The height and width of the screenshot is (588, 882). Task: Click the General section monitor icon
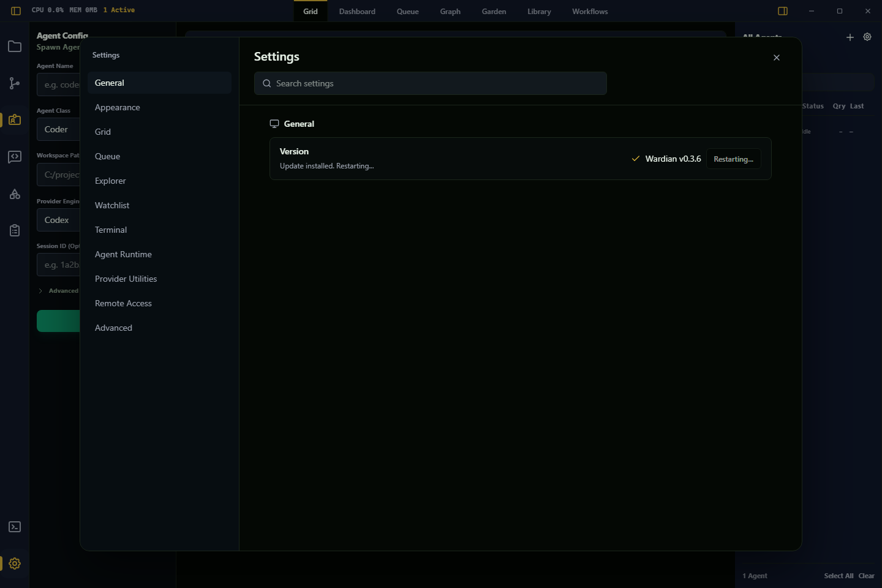point(274,124)
